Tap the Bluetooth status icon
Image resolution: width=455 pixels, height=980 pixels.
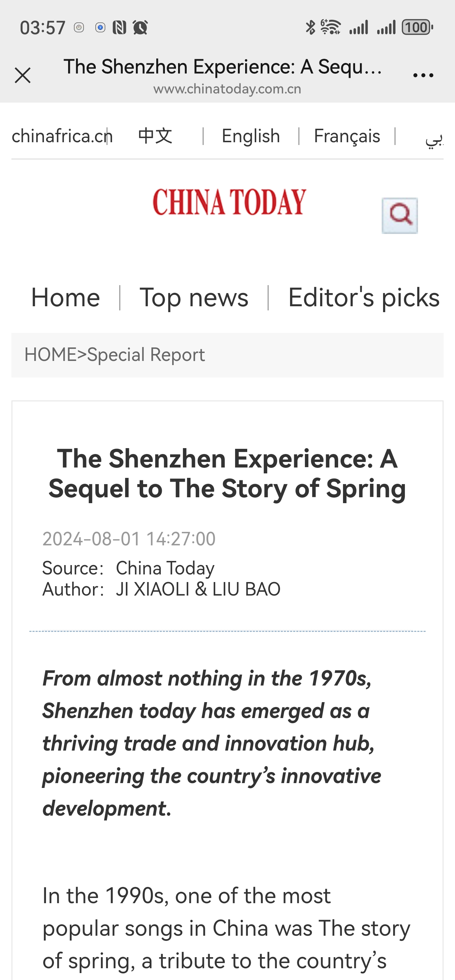pos(310,27)
